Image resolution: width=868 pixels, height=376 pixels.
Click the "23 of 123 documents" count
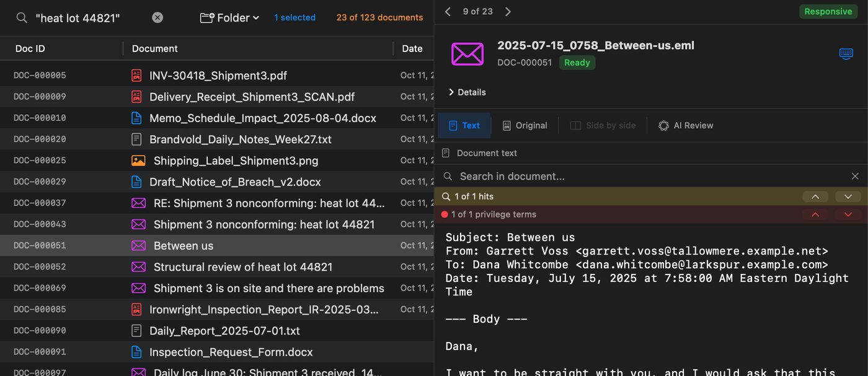click(x=380, y=17)
